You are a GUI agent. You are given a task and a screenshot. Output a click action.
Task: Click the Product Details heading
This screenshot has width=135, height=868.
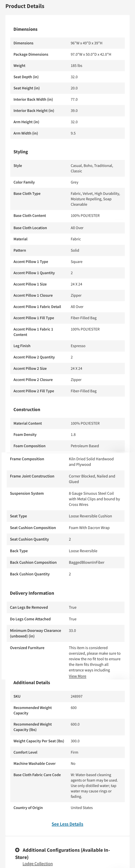coord(25,6)
